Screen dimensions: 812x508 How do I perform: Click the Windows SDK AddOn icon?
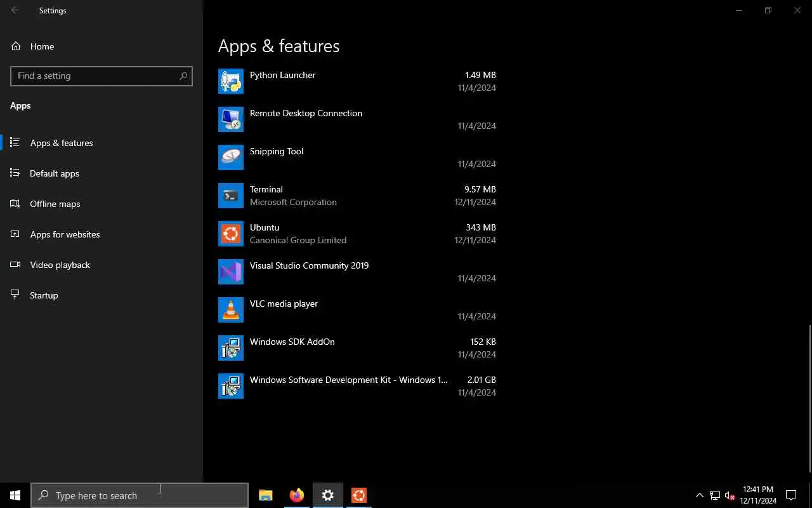(231, 348)
